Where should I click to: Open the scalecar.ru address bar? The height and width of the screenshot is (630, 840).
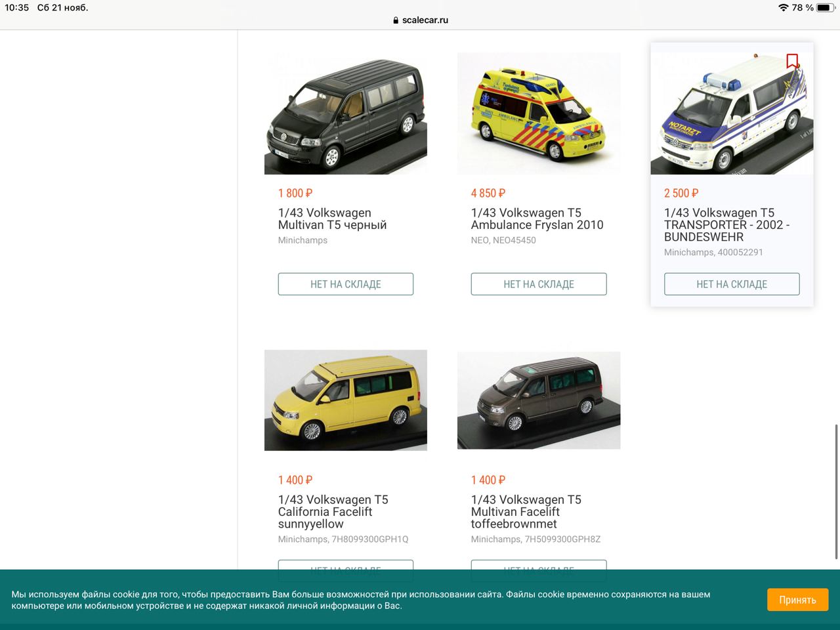[420, 20]
